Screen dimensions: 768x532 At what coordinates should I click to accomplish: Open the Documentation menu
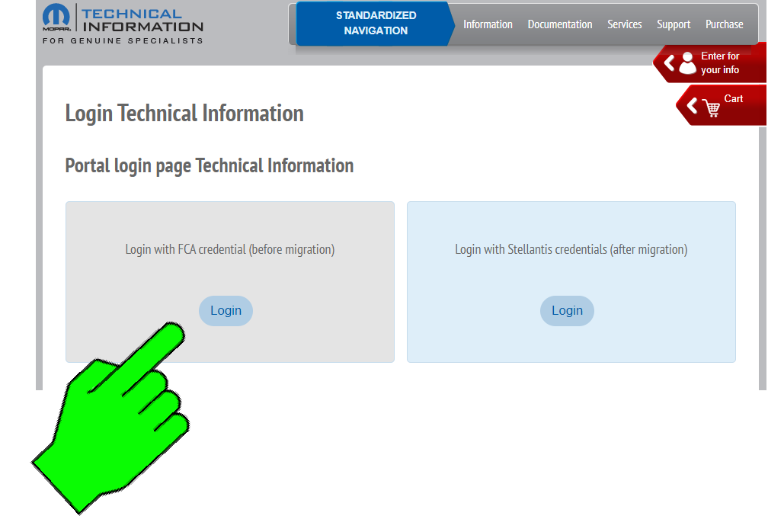(x=559, y=24)
